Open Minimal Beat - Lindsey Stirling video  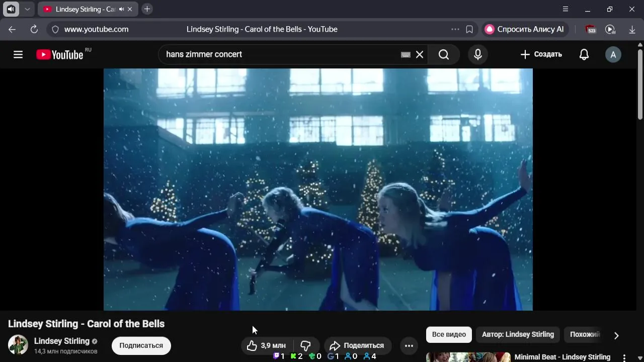coord(562,357)
